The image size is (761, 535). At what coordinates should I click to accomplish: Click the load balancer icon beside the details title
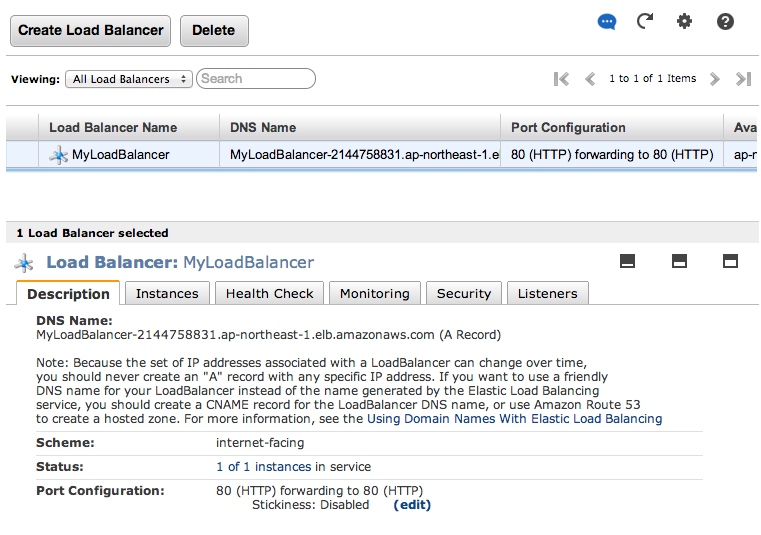tap(24, 263)
